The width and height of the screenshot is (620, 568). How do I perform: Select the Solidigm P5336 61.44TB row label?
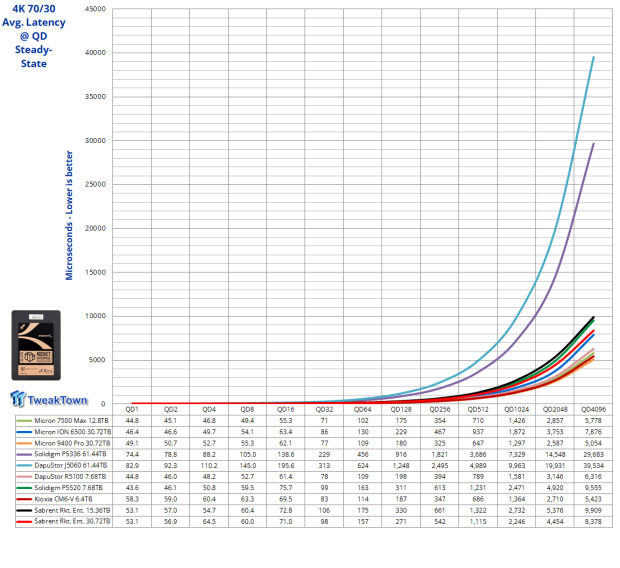tap(70, 454)
